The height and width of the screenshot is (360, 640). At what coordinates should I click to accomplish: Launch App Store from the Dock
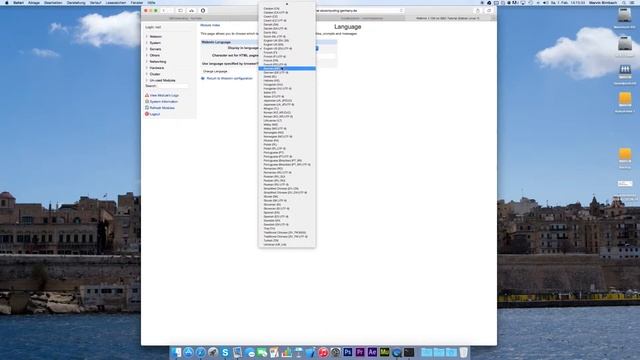[188, 352]
